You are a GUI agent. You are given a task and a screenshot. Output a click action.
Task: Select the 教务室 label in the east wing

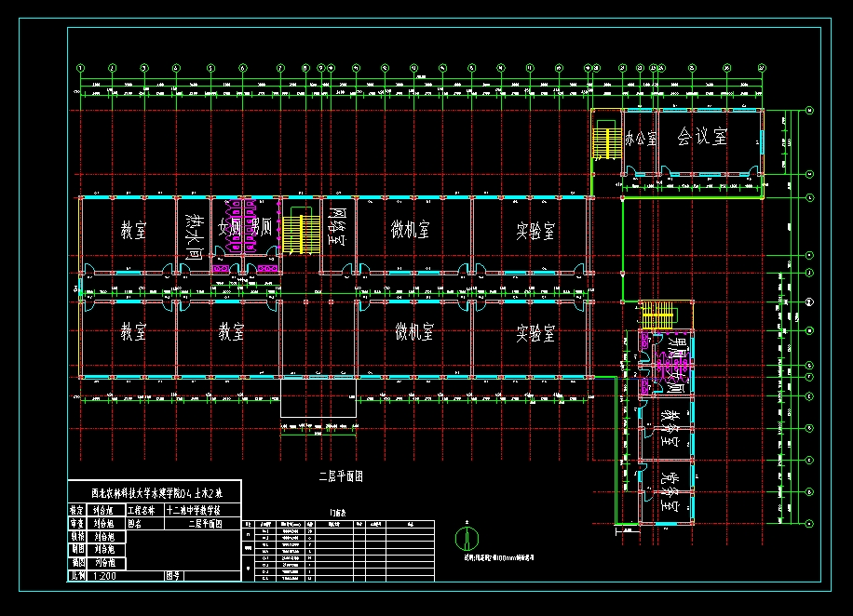pyautogui.click(x=670, y=428)
